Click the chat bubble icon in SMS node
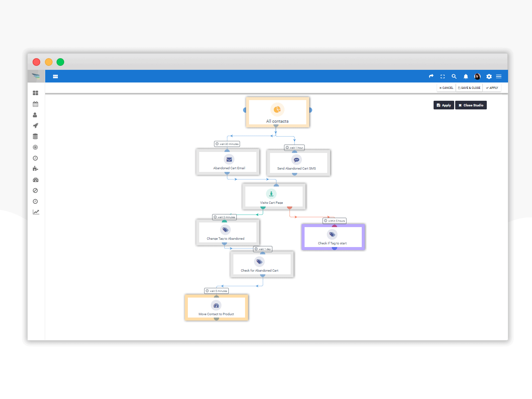Viewport: 532px width, 399px height. [297, 160]
